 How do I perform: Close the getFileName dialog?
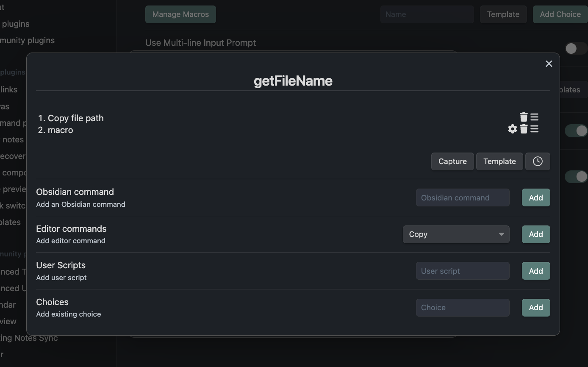[549, 64]
